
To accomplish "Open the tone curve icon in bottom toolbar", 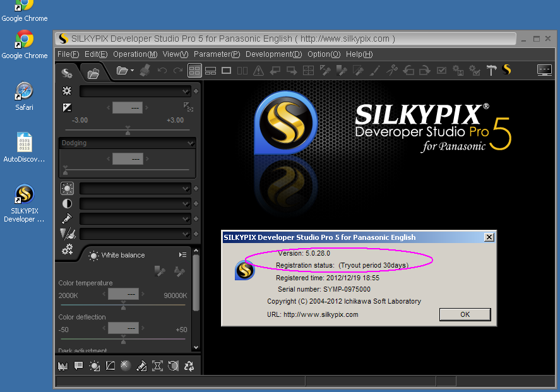I will (110, 366).
